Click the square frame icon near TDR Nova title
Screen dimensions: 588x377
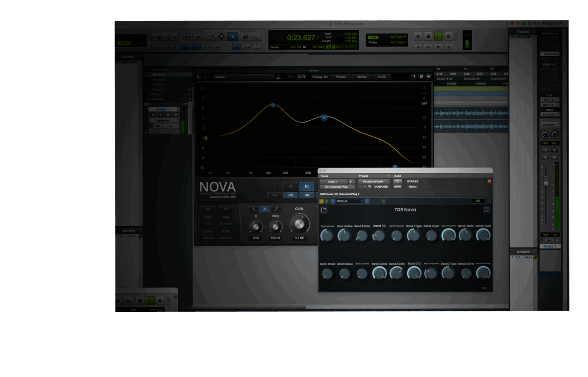click(487, 210)
